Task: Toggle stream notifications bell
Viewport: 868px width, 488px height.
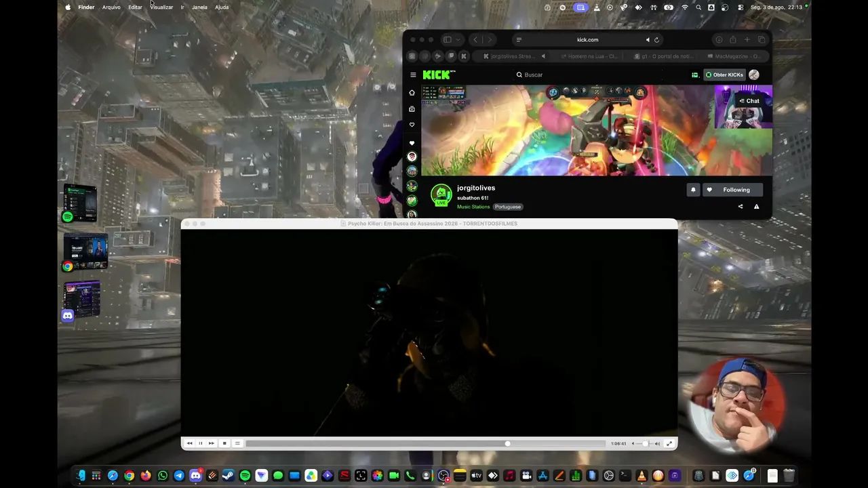Action: (x=693, y=190)
